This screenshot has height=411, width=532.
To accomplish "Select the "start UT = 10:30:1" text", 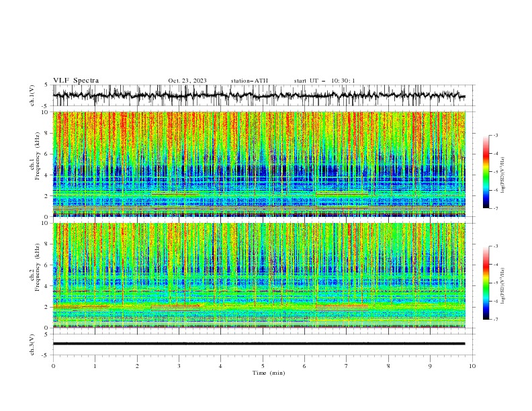I will [324, 81].
